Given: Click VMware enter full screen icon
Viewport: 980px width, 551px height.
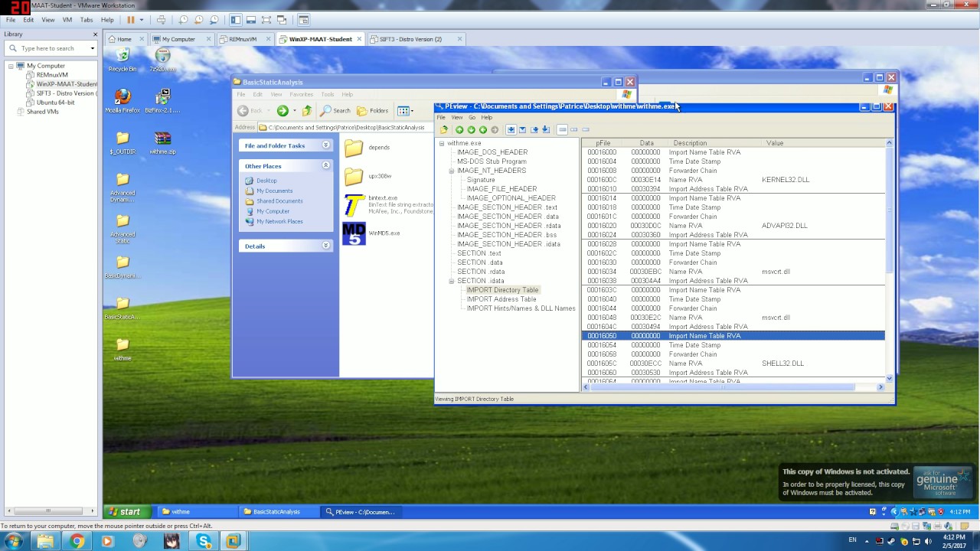Looking at the screenshot, I should pos(266,20).
